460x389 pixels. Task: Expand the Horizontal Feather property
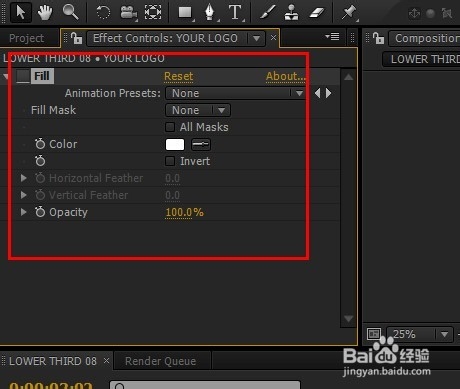23,178
